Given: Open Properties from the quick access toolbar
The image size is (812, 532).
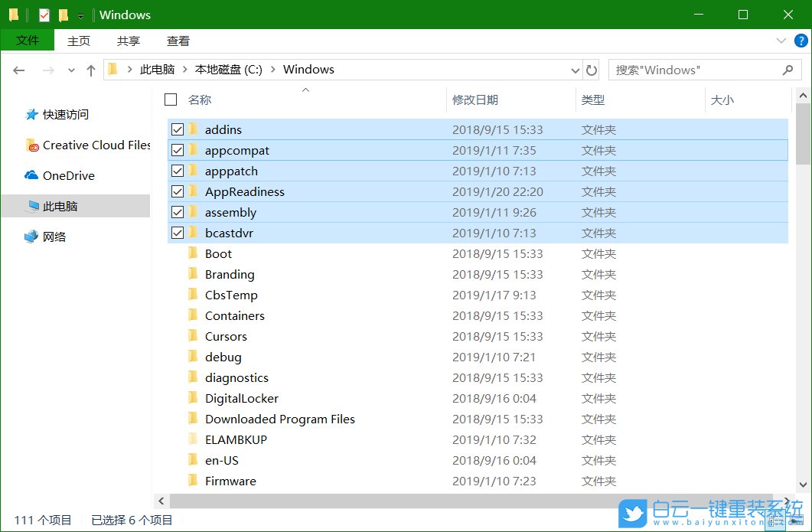Looking at the screenshot, I should coord(44,14).
